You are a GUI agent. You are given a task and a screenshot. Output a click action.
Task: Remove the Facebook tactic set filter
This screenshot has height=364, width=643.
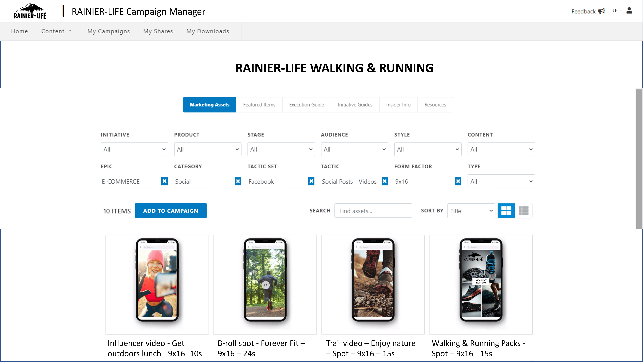tap(311, 182)
